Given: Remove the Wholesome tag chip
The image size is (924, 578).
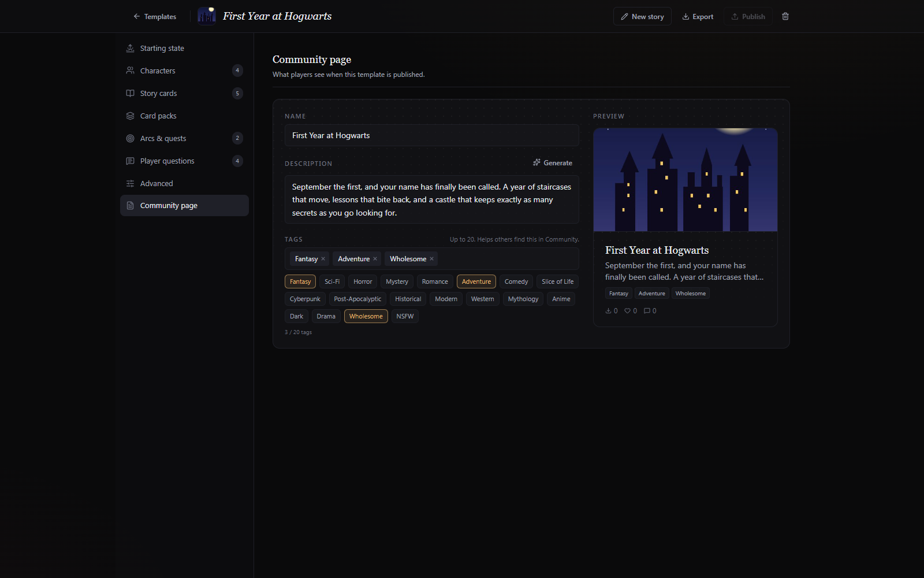Looking at the screenshot, I should (431, 259).
